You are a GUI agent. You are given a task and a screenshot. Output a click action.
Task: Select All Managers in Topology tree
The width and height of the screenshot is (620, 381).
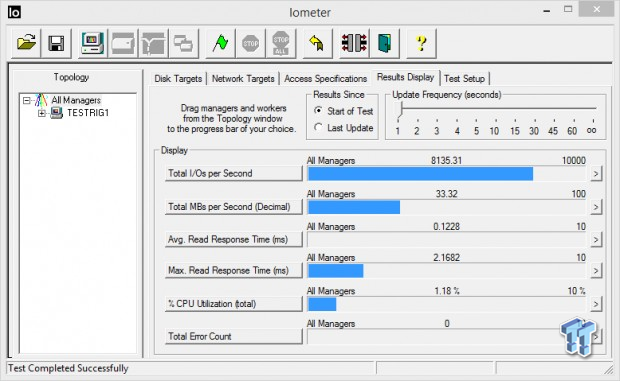[76, 100]
